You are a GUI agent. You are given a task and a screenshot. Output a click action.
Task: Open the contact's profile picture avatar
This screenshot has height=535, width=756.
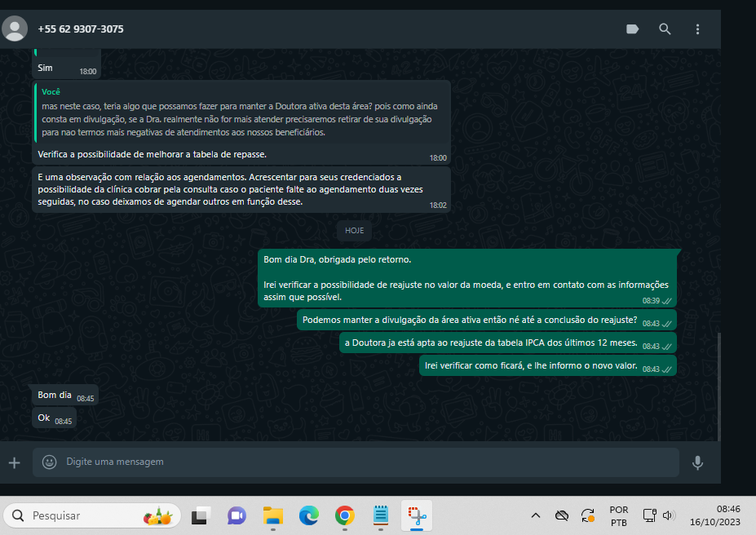tap(15, 29)
